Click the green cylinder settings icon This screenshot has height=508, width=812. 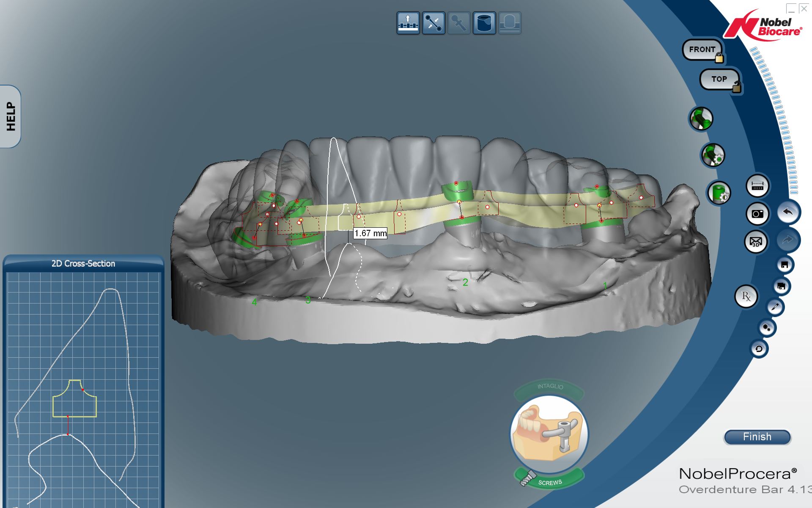pos(719,193)
